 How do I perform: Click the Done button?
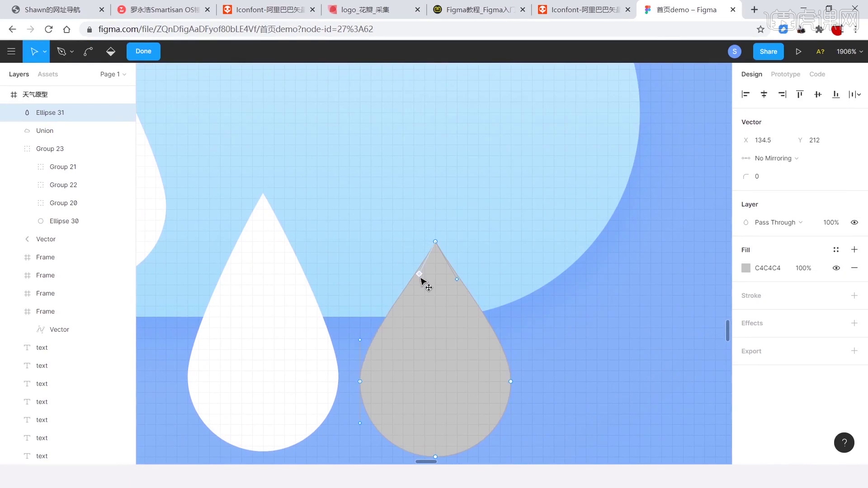point(143,51)
